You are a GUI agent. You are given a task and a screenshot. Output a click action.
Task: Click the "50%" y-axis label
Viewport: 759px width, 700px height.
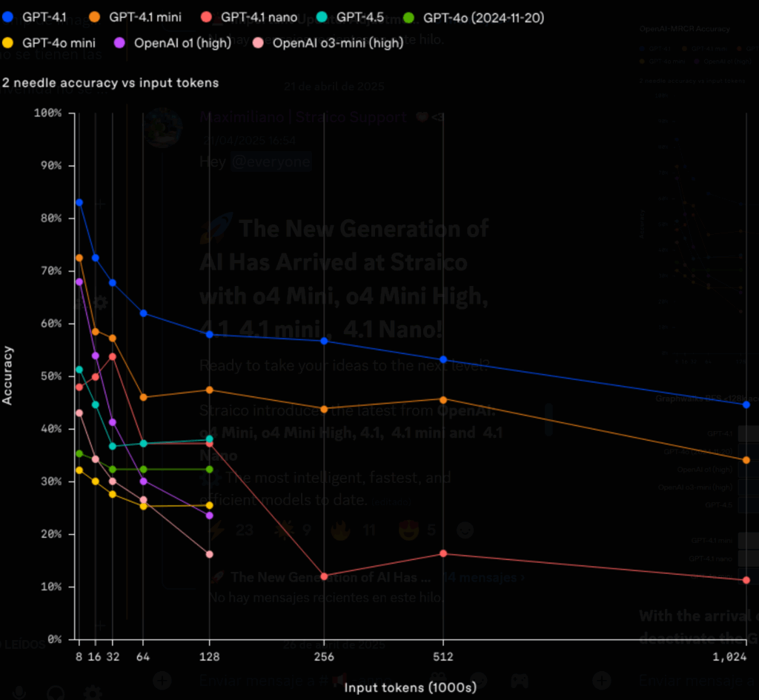coord(51,376)
